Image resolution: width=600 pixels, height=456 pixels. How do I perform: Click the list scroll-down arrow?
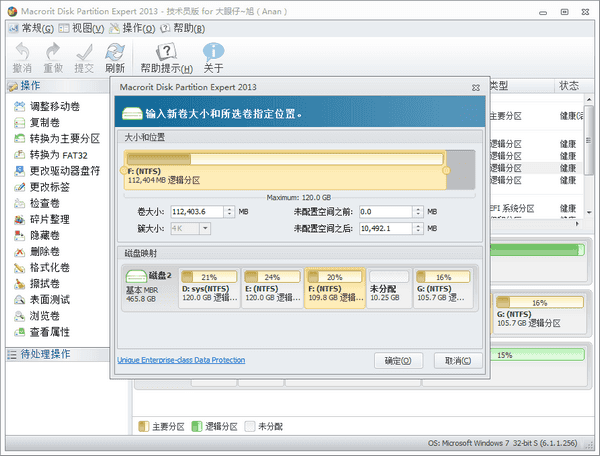click(589, 213)
